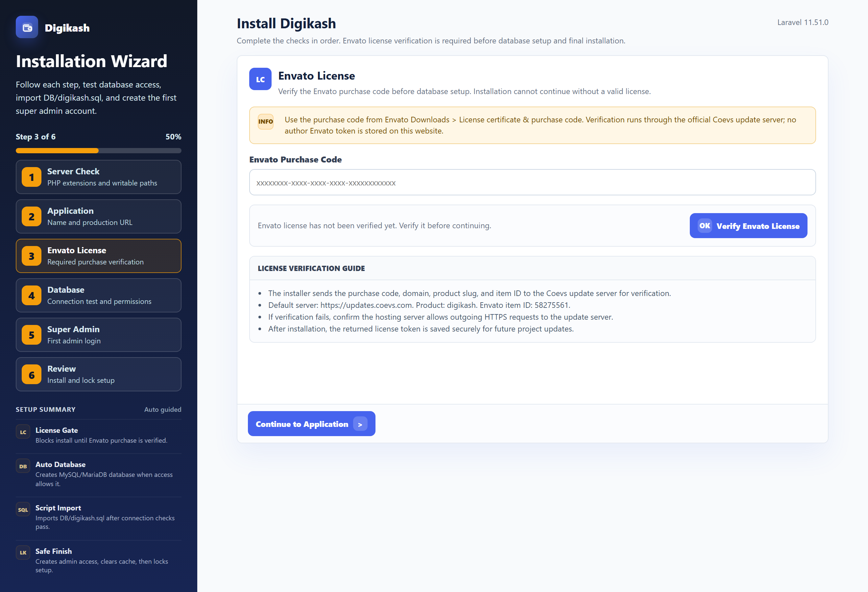Screen dimensions: 868x592
Task: Click the installer sends purchase code bullet
Action: [470, 294]
